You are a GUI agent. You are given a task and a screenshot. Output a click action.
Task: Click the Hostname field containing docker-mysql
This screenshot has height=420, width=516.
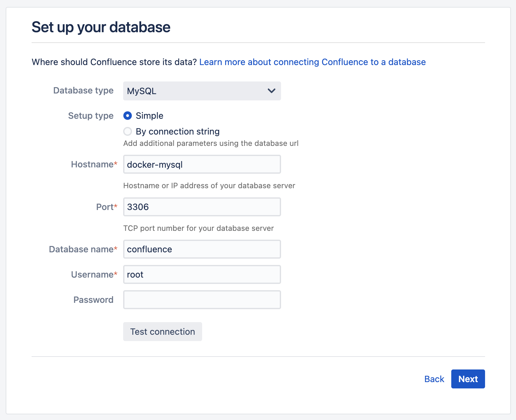(x=202, y=164)
